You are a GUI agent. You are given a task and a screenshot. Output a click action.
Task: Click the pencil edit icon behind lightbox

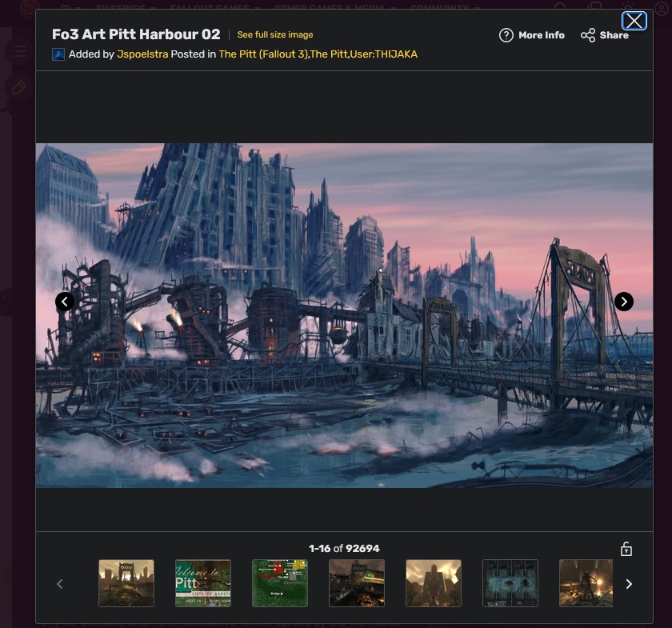click(x=18, y=88)
